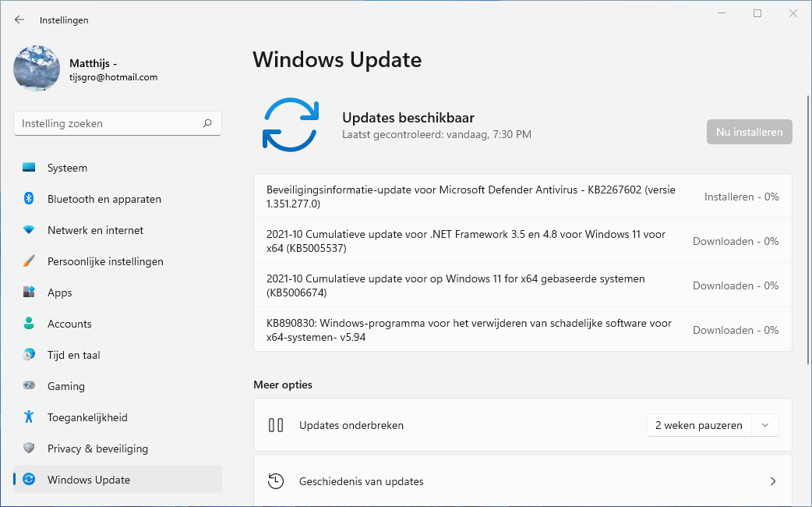This screenshot has height=507, width=812.
Task: Click the 2 weken pauzeren button
Action: coord(699,425)
